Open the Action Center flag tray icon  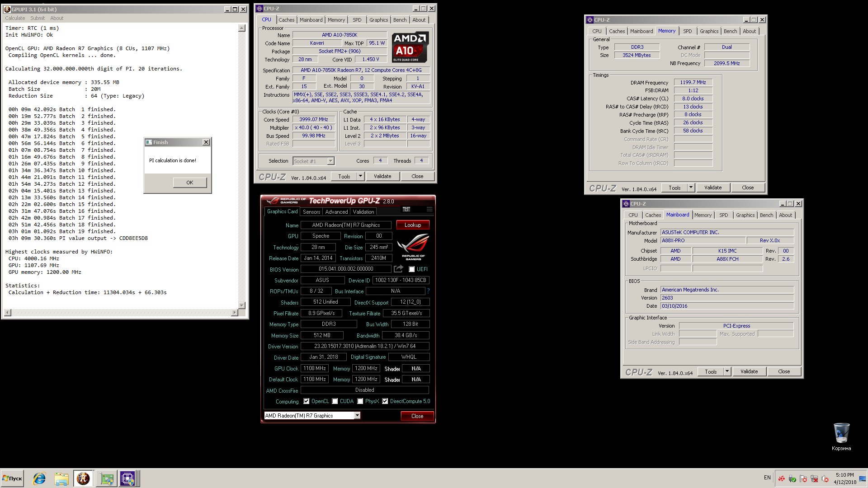(803, 479)
